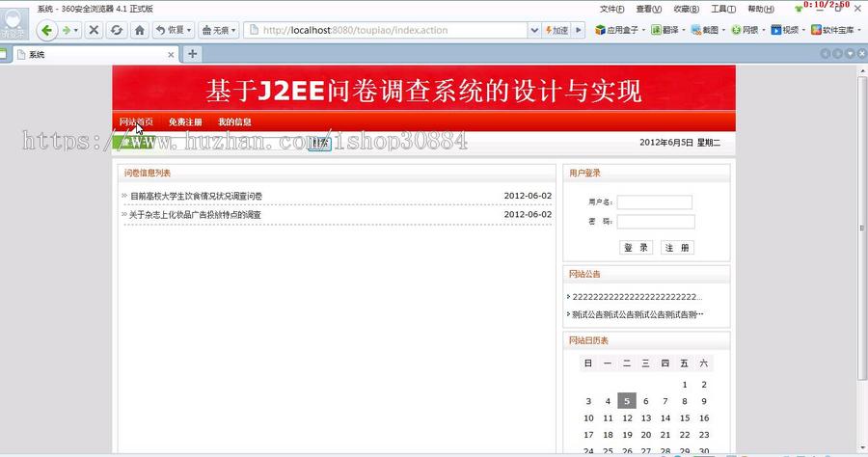
Task: Open the 收藏 favorites menu
Action: click(686, 9)
